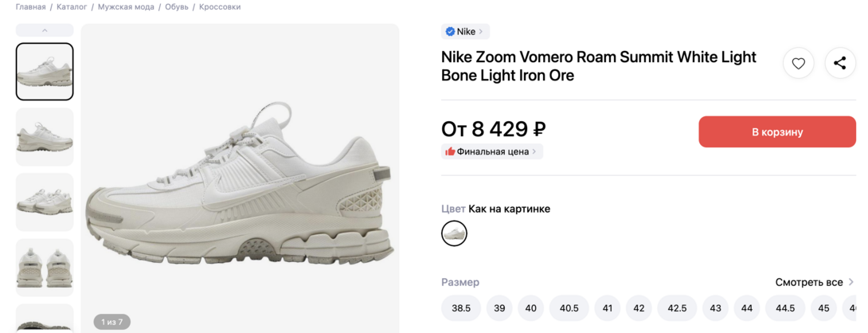Click the thumbs-up final price icon

coord(450,151)
